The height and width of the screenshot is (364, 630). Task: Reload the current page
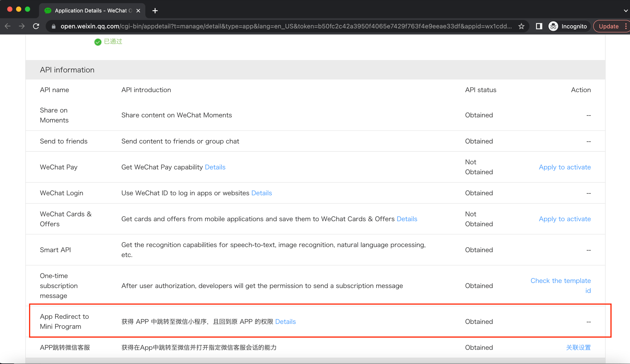click(x=36, y=26)
